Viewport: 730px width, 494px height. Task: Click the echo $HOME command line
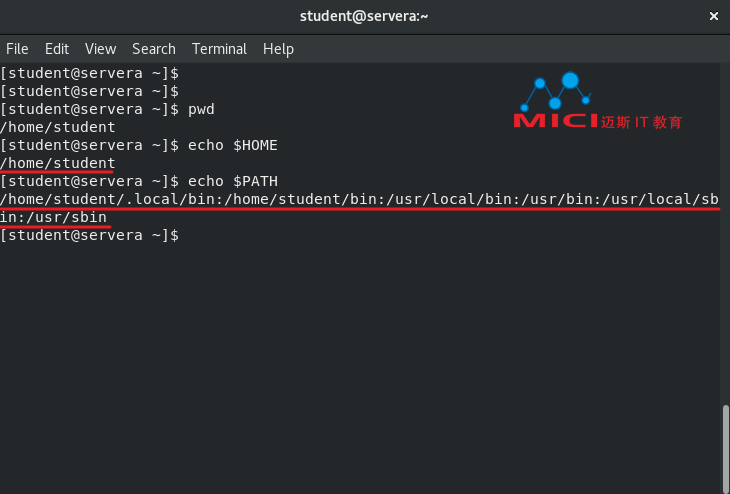(139, 145)
